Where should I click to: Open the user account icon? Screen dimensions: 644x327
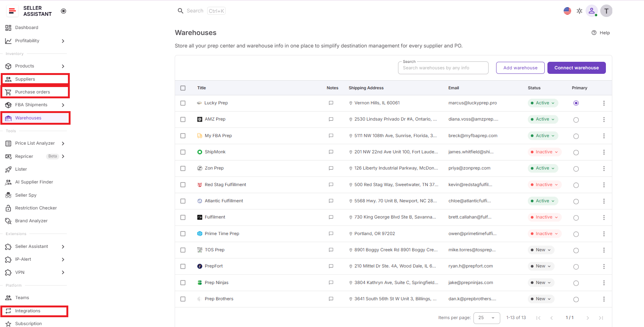592,11
